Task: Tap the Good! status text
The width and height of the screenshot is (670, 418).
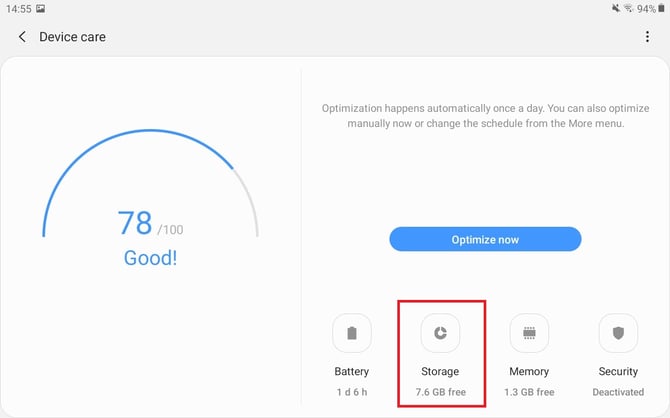Action: (150, 258)
